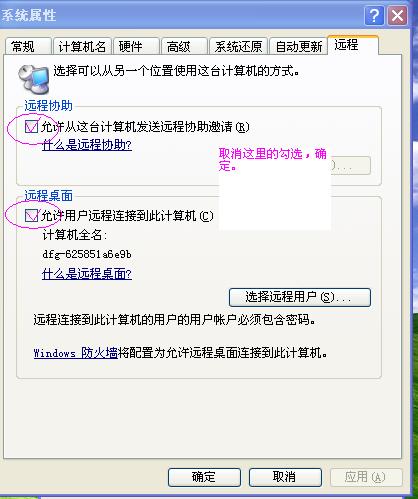The width and height of the screenshot is (418, 499).
Task: Open the 什么是远程桌面? help link
Action: (87, 274)
